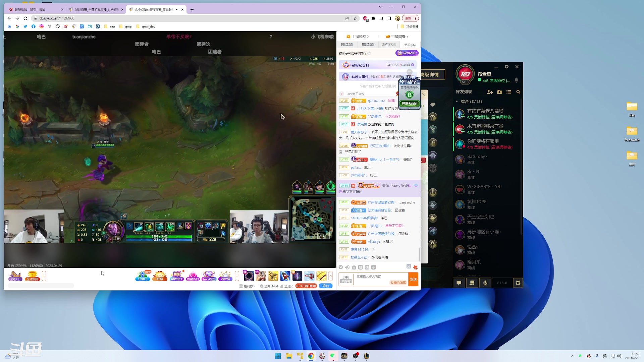Click bug report icon in League client
Viewport: 644px width, 362px height.
[518, 283]
